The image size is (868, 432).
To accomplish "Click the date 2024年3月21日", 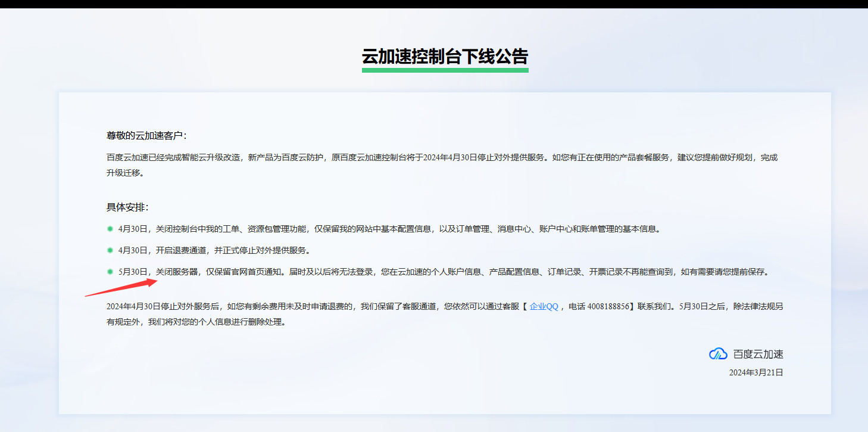I will click(756, 372).
